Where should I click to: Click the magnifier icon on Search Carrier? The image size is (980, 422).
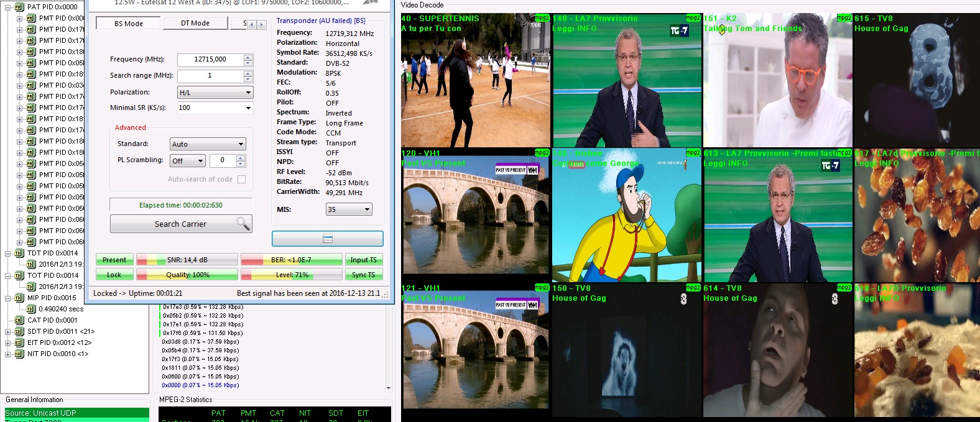click(x=243, y=224)
